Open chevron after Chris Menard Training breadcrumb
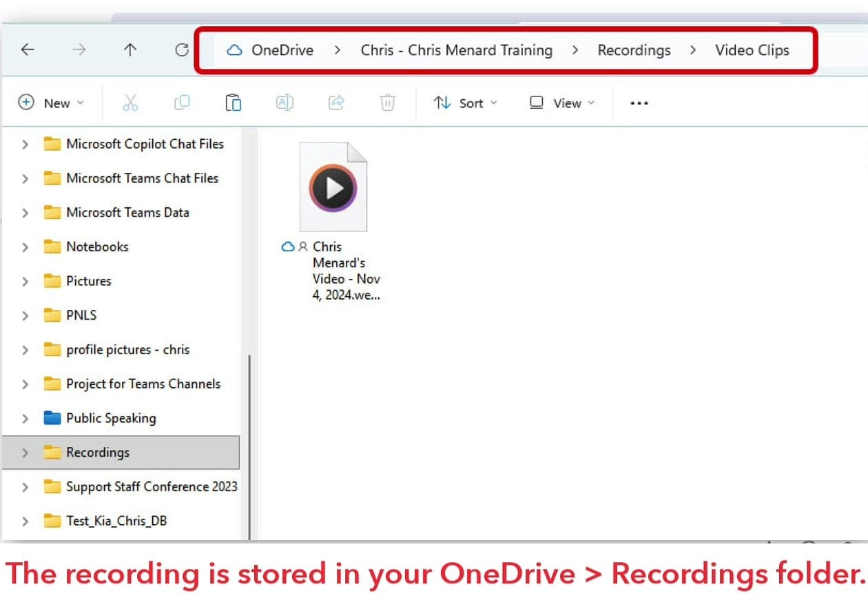868x602 pixels. tap(575, 50)
